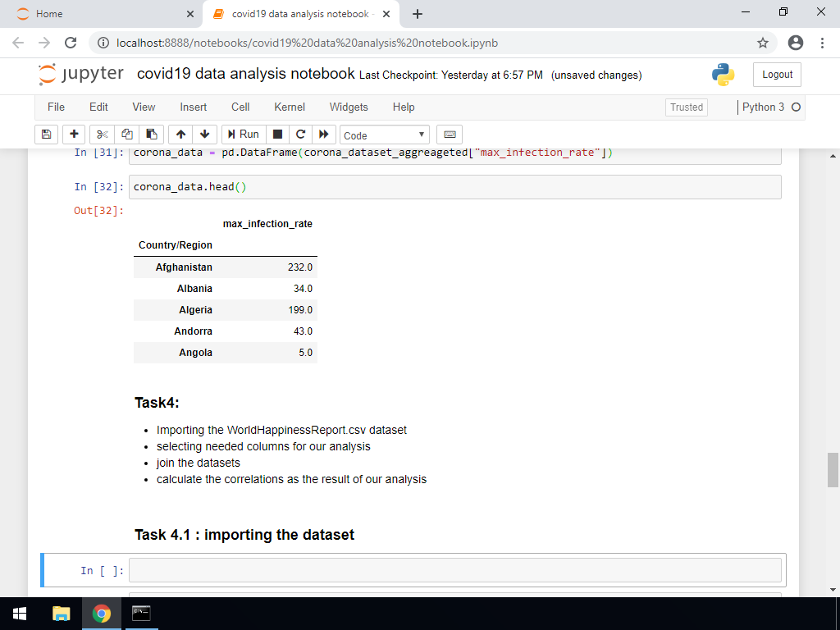The width and height of the screenshot is (840, 630).
Task: Open the Command Prompt taskbar icon
Action: pyautogui.click(x=141, y=614)
